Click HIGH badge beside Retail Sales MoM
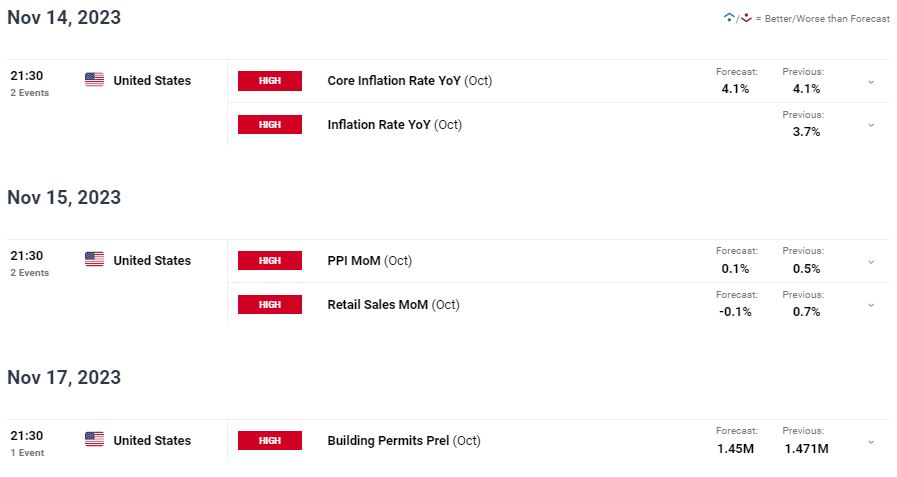Viewport: 897px width, 477px height. (270, 304)
